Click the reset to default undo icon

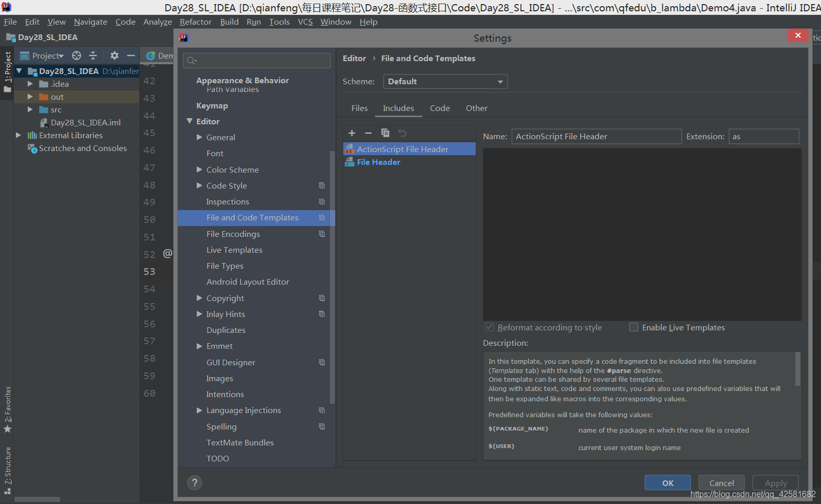click(x=402, y=133)
